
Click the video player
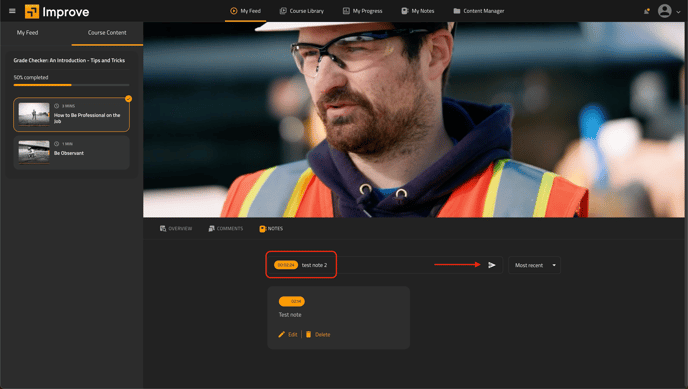(414, 120)
